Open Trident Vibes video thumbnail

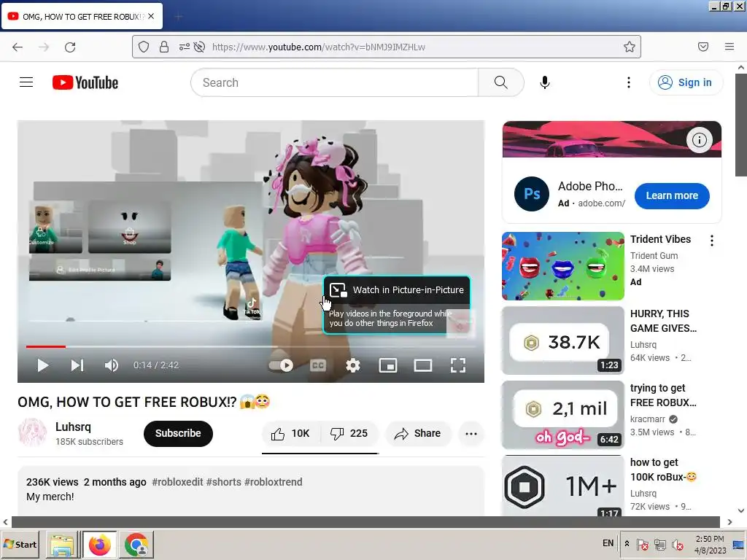562,266
